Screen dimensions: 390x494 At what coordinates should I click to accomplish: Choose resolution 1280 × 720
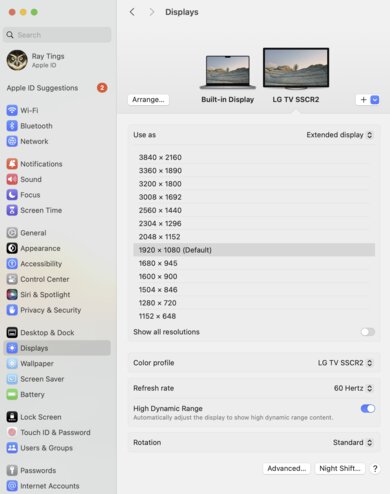(x=254, y=303)
